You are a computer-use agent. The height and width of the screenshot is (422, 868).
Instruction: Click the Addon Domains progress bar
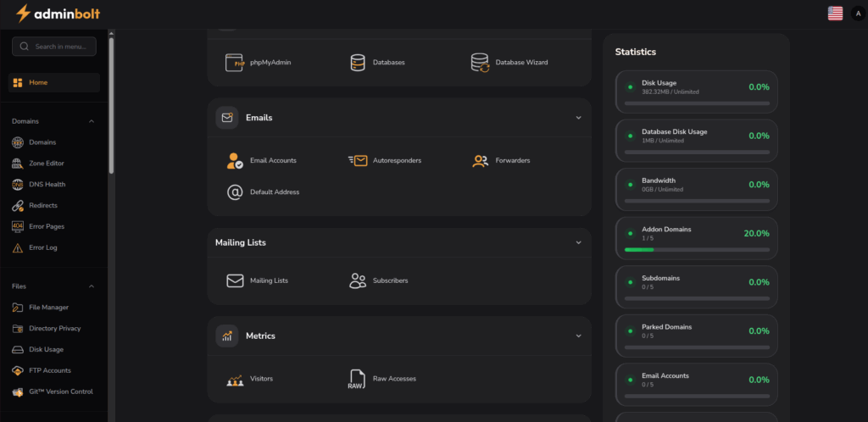coord(697,249)
